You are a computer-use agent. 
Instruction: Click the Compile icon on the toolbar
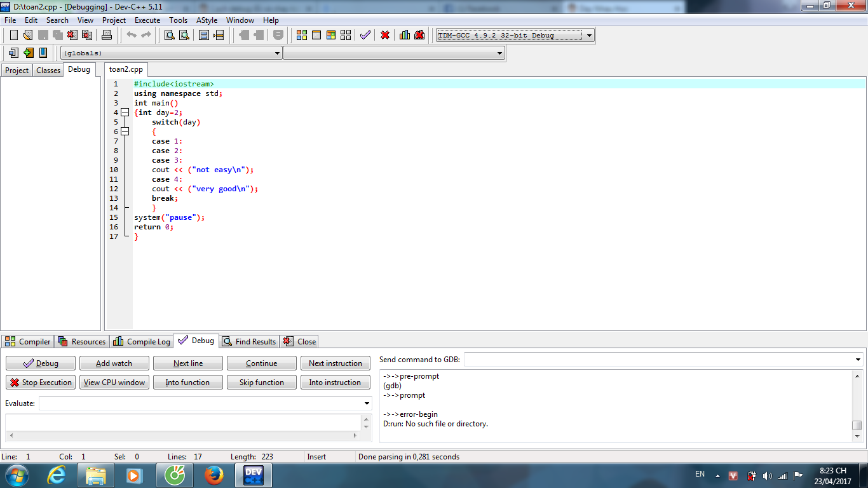coord(302,35)
